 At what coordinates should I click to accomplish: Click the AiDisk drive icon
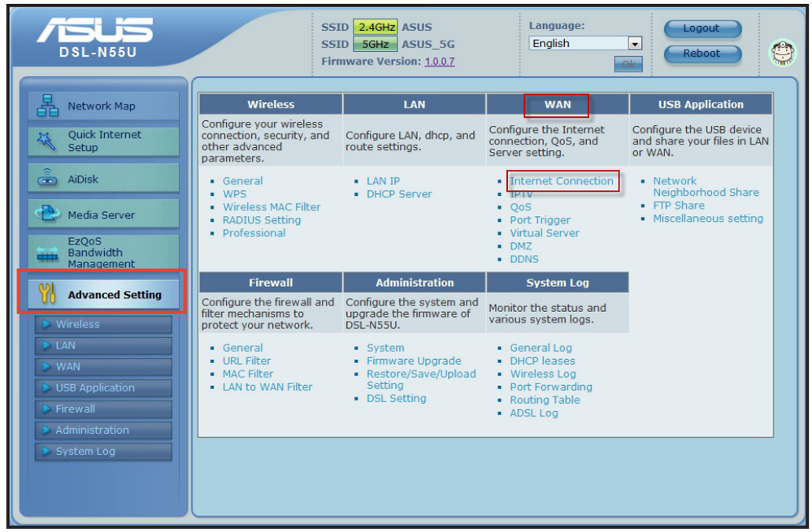[47, 178]
